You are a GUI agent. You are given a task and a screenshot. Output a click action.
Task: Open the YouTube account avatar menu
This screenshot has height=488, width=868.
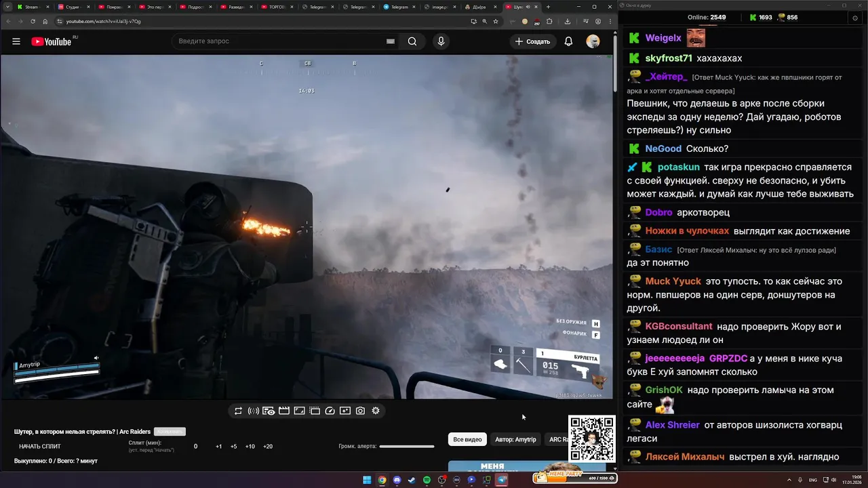coord(593,41)
